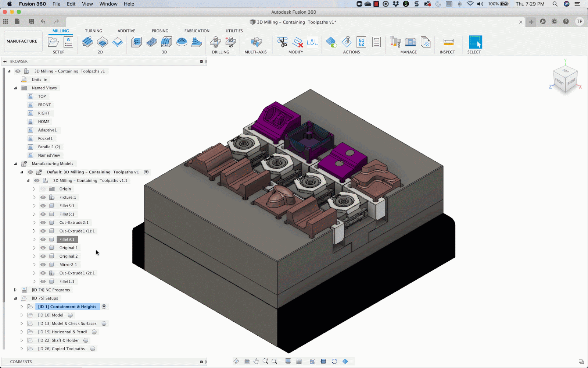Select the Measure tool under Inspect
The image size is (588, 368).
(x=448, y=42)
